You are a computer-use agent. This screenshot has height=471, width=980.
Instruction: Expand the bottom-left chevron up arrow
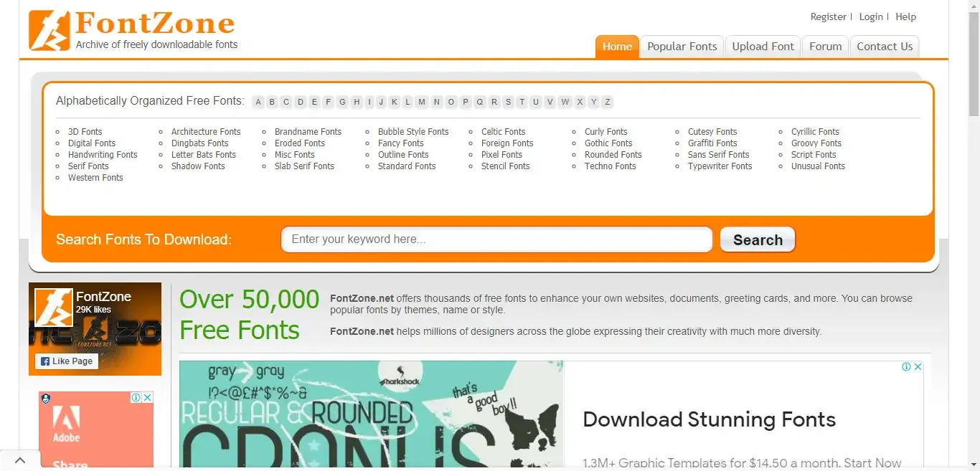point(19,460)
